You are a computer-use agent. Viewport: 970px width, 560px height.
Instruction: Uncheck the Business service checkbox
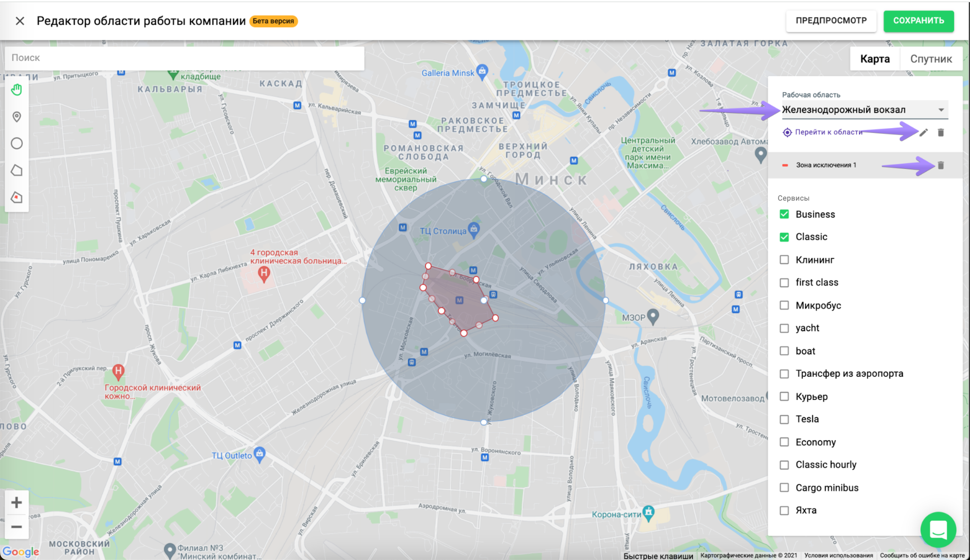point(784,214)
